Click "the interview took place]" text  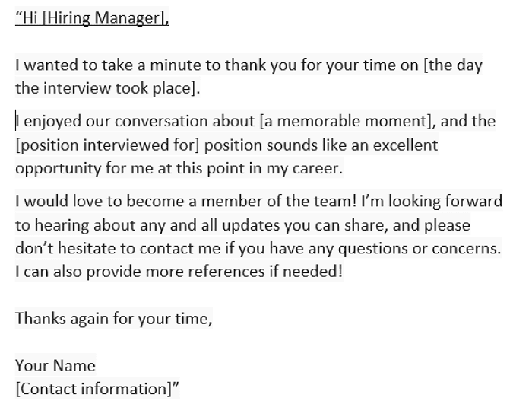[106, 88]
